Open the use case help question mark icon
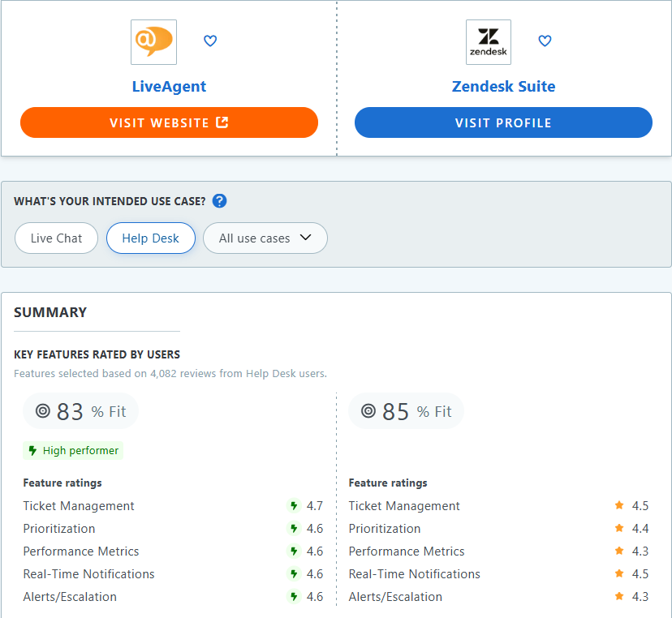 [x=219, y=201]
